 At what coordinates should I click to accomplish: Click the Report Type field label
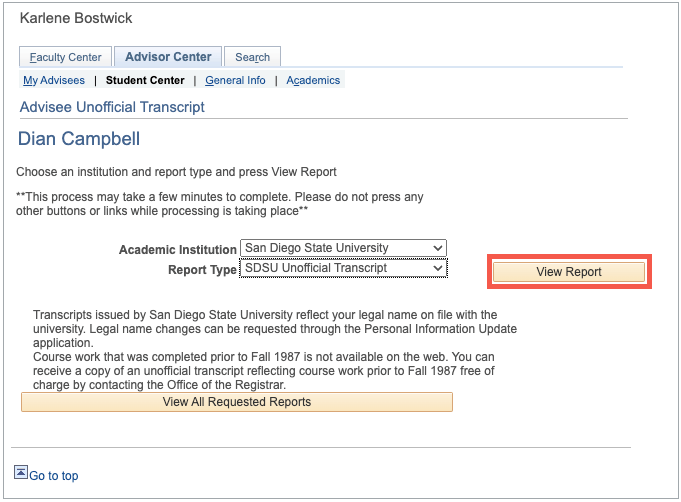pos(201,269)
